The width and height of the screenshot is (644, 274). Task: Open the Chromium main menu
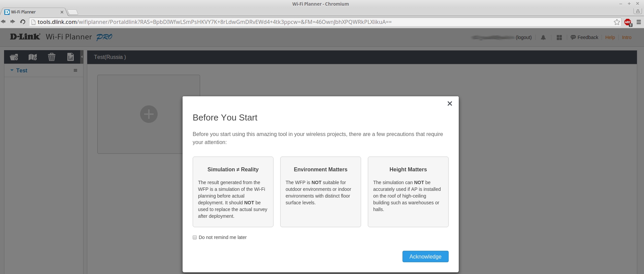coord(638,22)
